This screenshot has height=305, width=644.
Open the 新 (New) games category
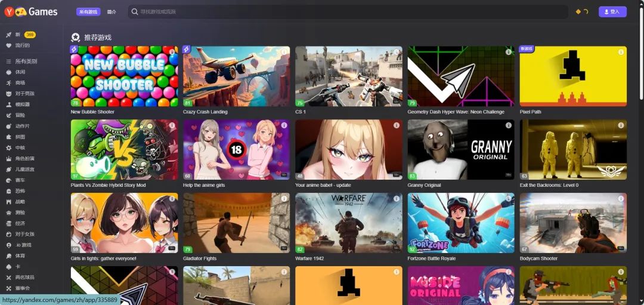click(20, 35)
